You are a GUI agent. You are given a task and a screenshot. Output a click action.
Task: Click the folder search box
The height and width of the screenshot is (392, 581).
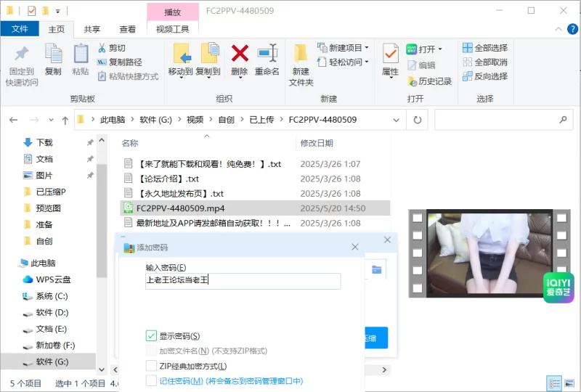click(x=504, y=120)
